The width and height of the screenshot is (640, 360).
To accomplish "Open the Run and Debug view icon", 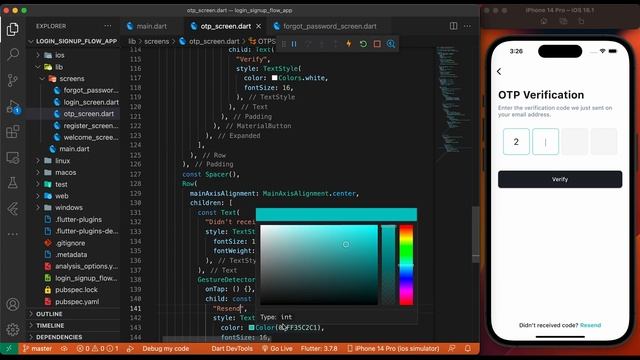I will point(13,107).
